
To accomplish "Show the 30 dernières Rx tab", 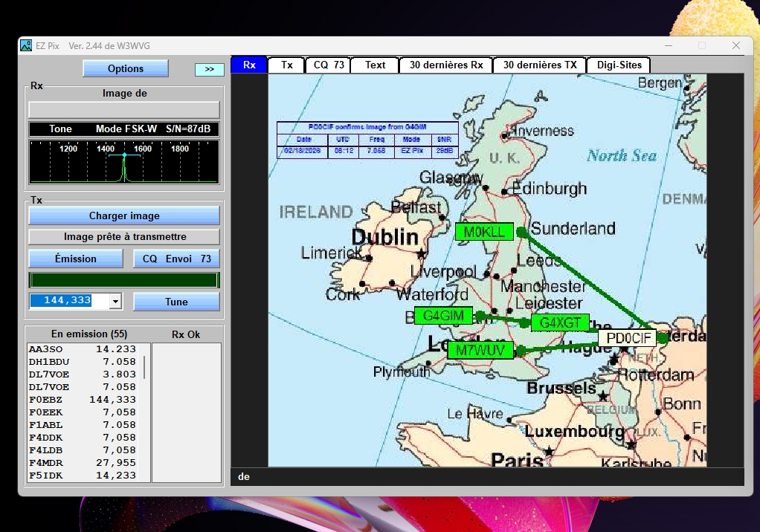I will coord(445,65).
